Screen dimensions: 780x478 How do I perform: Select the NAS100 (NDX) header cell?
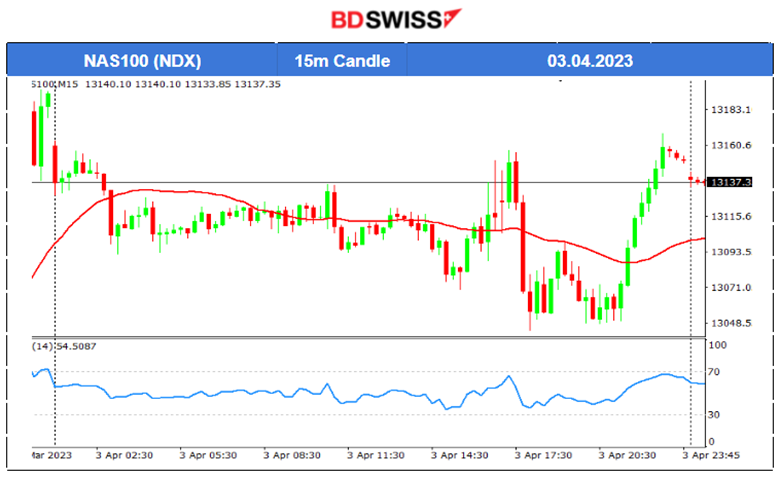coord(142,61)
